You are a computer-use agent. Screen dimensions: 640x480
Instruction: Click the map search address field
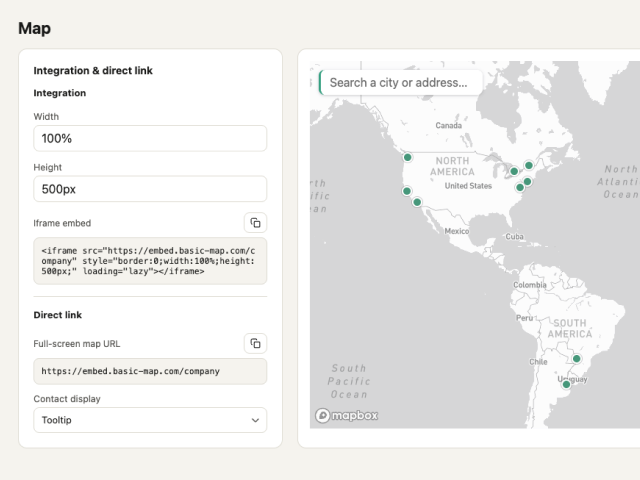tap(401, 82)
